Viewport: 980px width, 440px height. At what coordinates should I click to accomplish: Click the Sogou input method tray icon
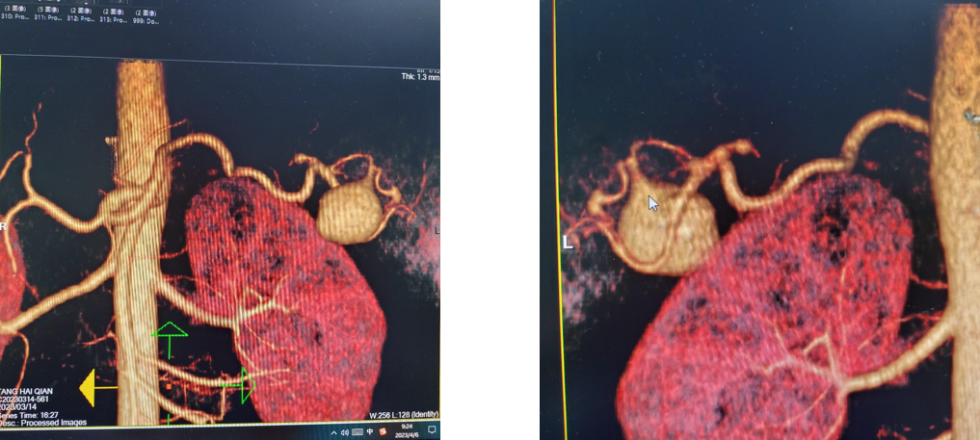(383, 432)
